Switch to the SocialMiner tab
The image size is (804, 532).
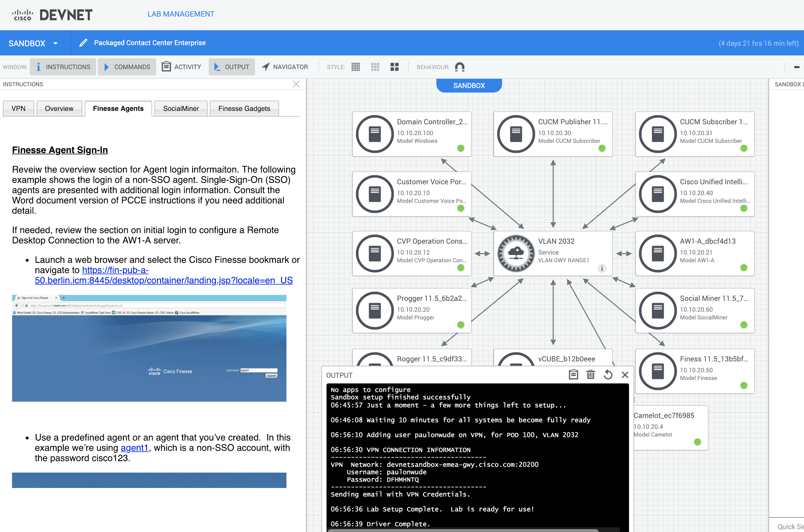click(x=181, y=109)
